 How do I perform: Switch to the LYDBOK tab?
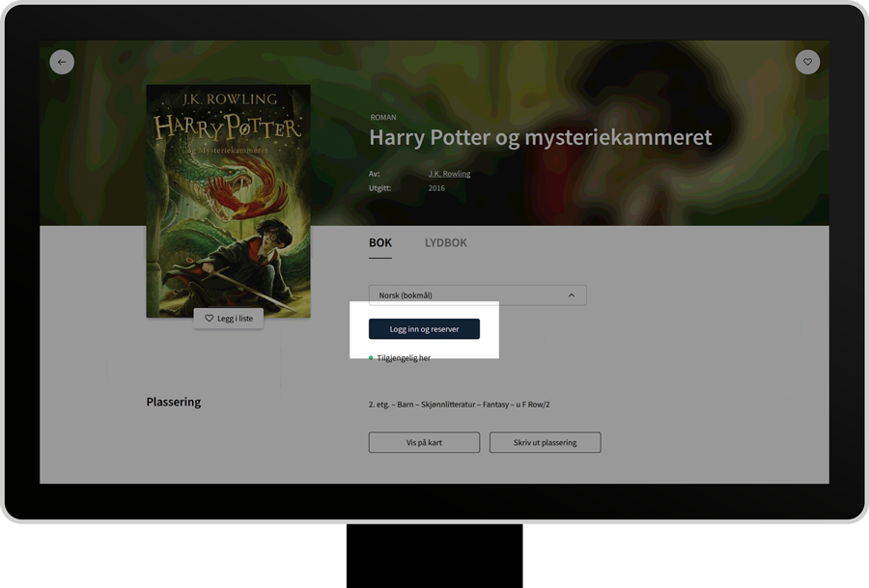[445, 243]
